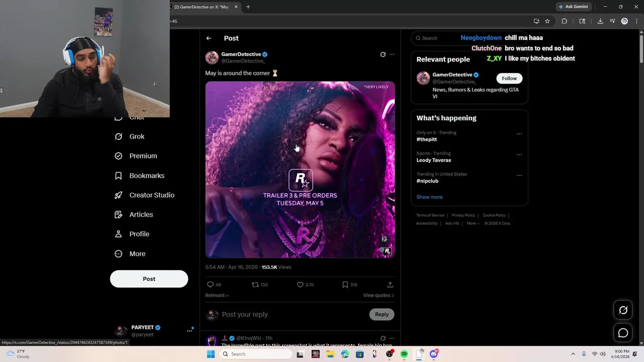This screenshot has width=644, height=362.
Task: Open the Accessibility footer link
Action: pyautogui.click(x=427, y=223)
